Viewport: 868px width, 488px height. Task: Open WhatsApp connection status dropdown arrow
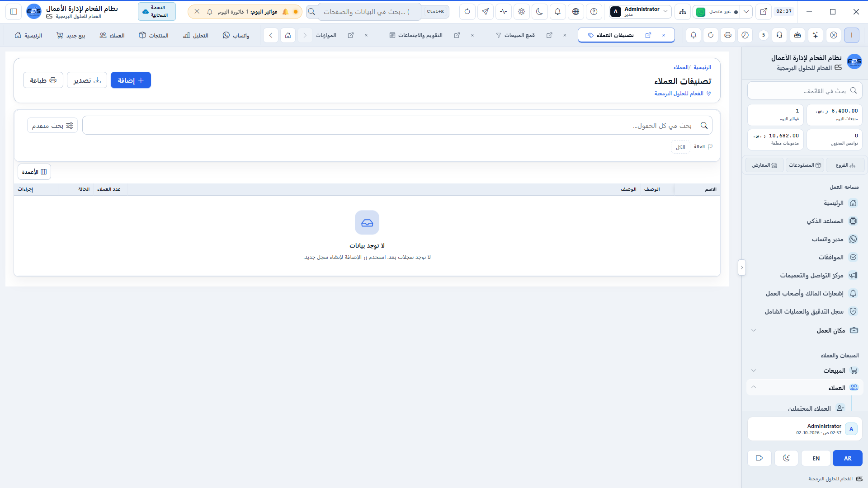746,12
